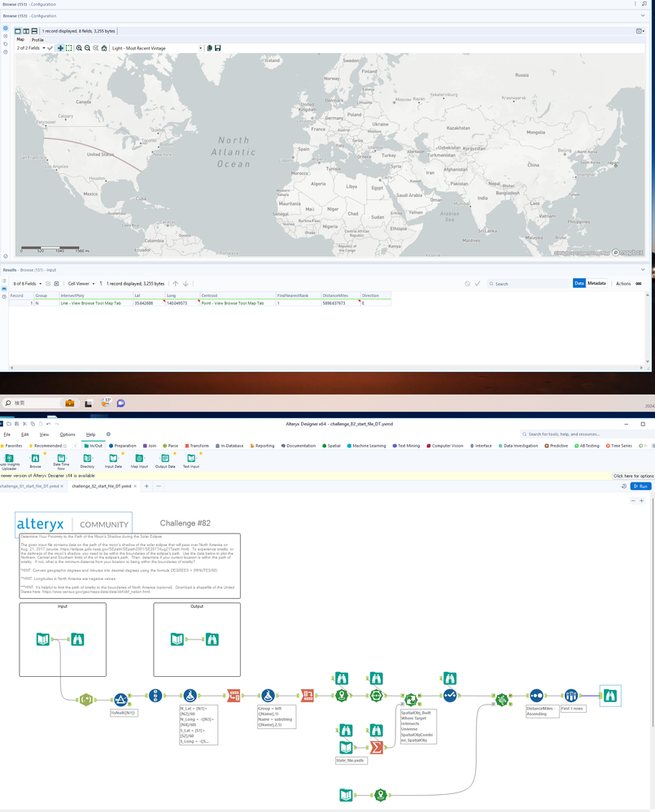Zoom in on the map
The height and width of the screenshot is (812, 655).
click(79, 48)
